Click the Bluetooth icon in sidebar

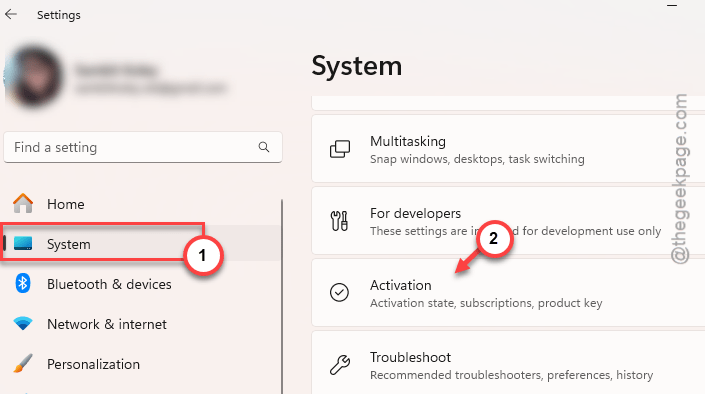(x=23, y=283)
